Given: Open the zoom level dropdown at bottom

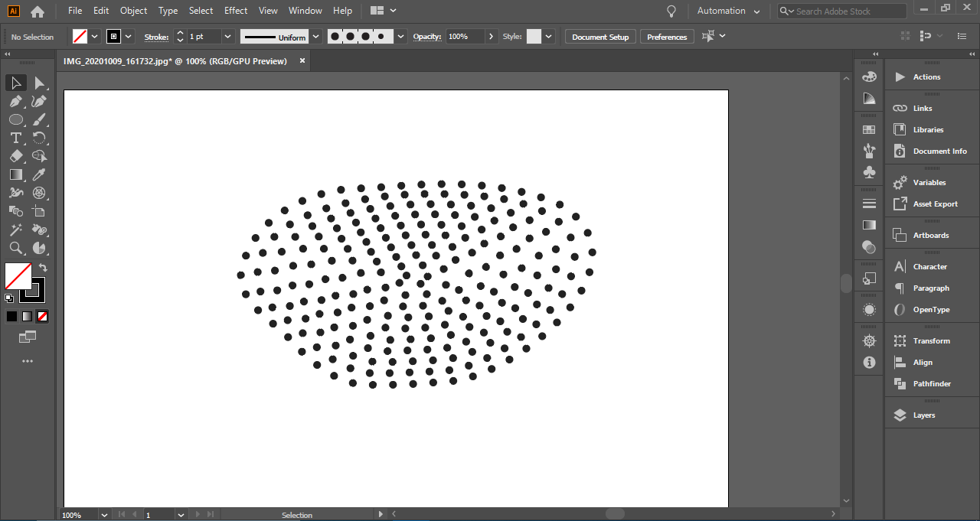Looking at the screenshot, I should 103,515.
